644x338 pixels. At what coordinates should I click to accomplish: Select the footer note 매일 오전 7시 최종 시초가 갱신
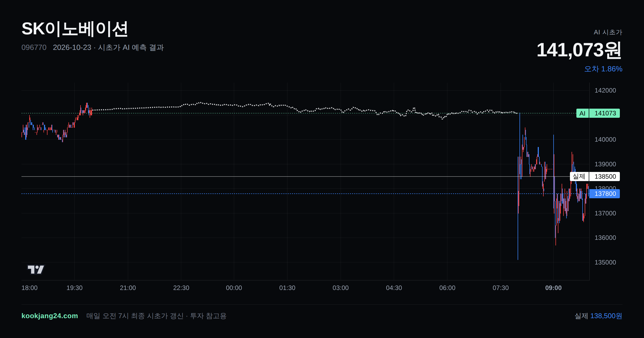click(x=135, y=316)
